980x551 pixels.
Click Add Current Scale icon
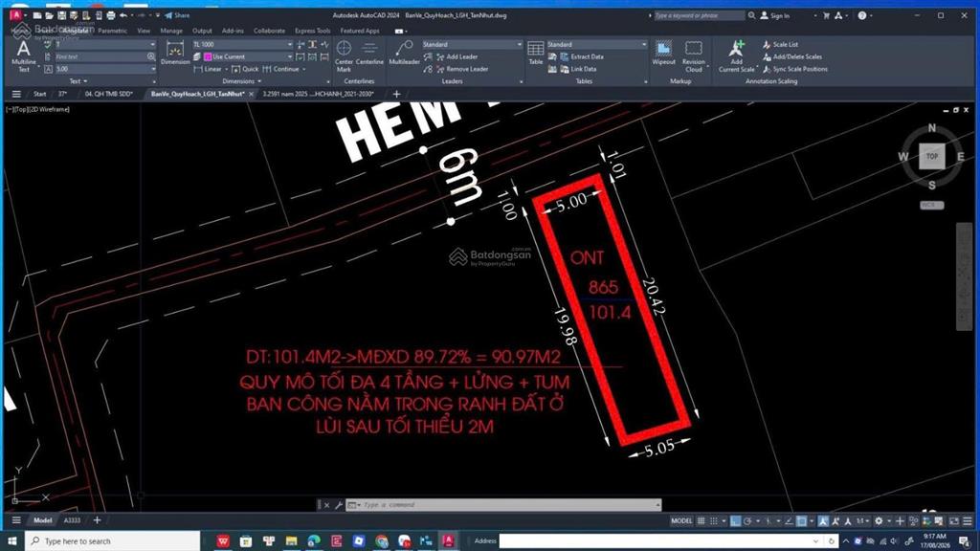737,55
